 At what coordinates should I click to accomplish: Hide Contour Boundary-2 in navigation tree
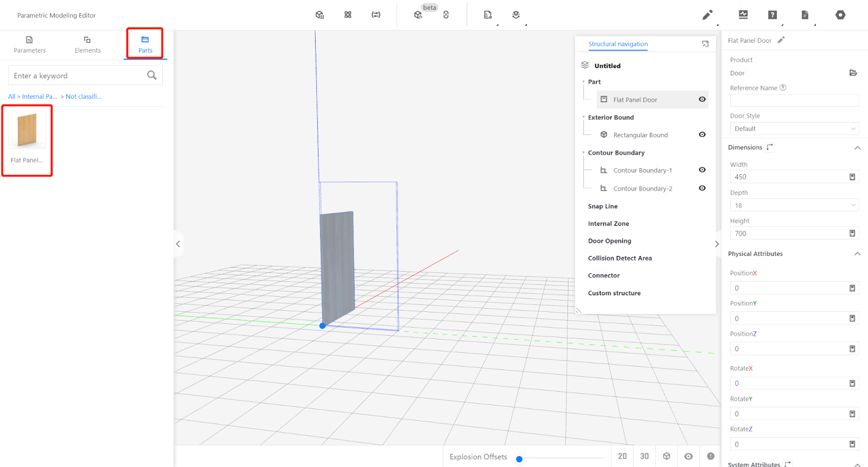click(702, 188)
